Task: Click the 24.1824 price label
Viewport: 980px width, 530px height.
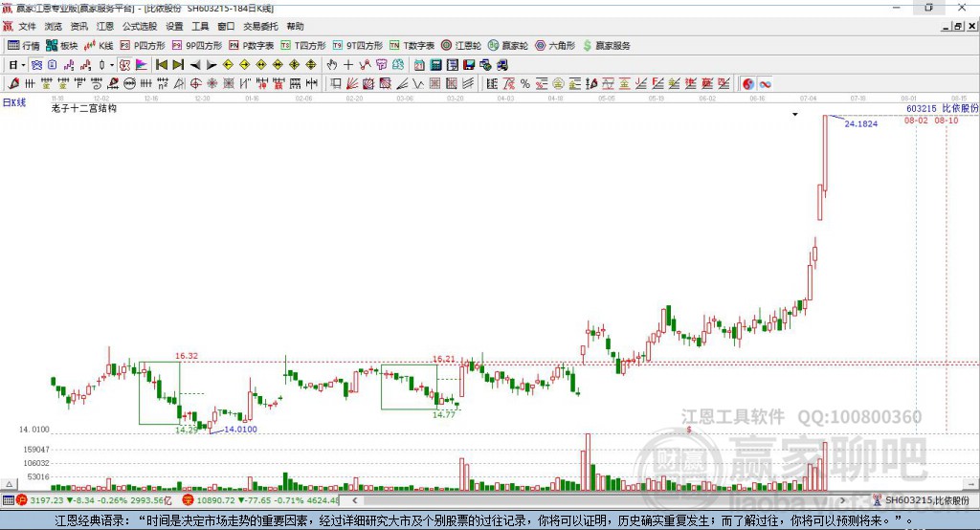Action: coord(860,123)
